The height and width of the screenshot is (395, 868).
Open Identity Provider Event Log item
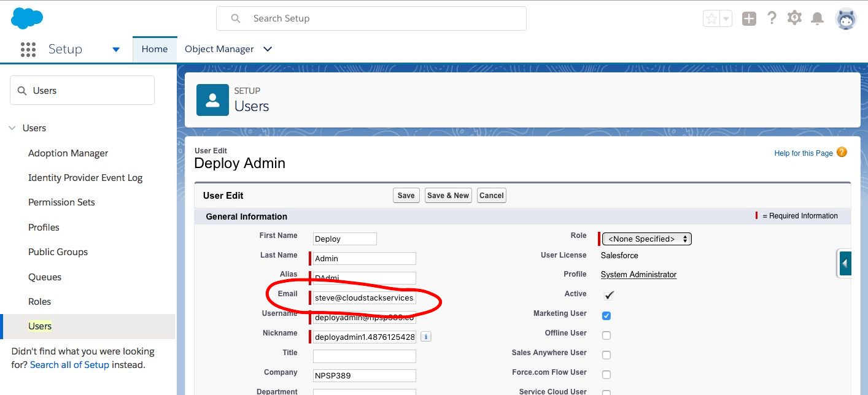[x=85, y=178]
